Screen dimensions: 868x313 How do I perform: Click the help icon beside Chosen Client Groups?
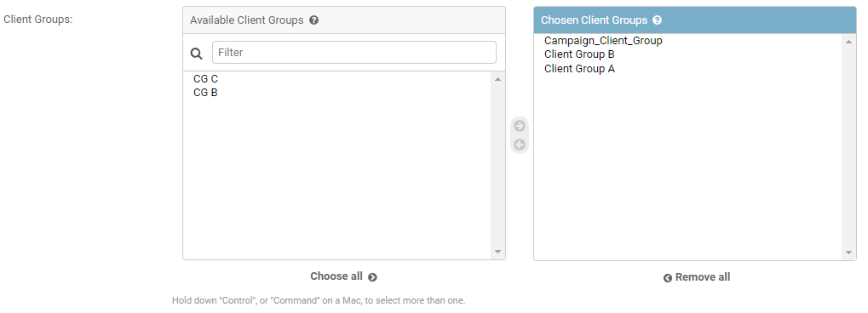[x=657, y=20]
